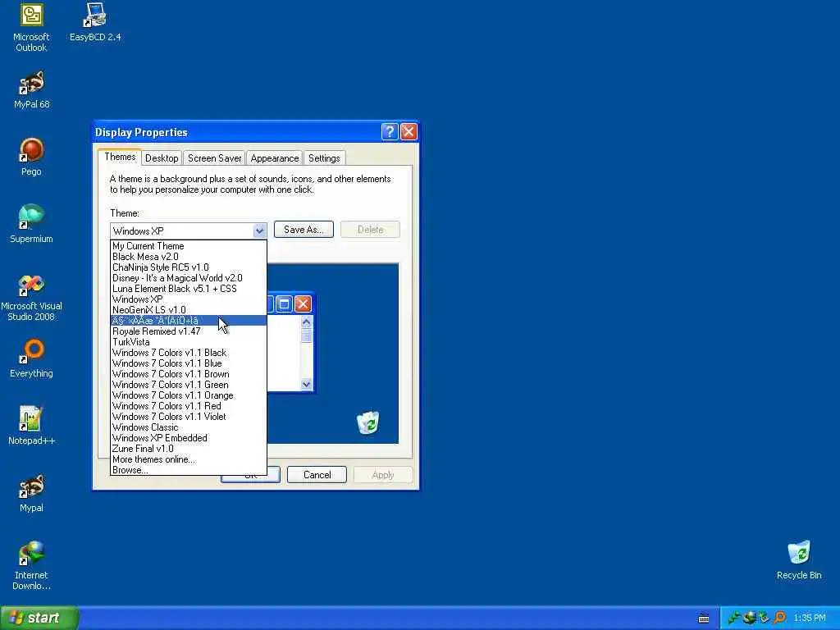Select Microsoft Visual Studio 2008 shortcut
This screenshot has height=630, width=840.
coord(31,297)
